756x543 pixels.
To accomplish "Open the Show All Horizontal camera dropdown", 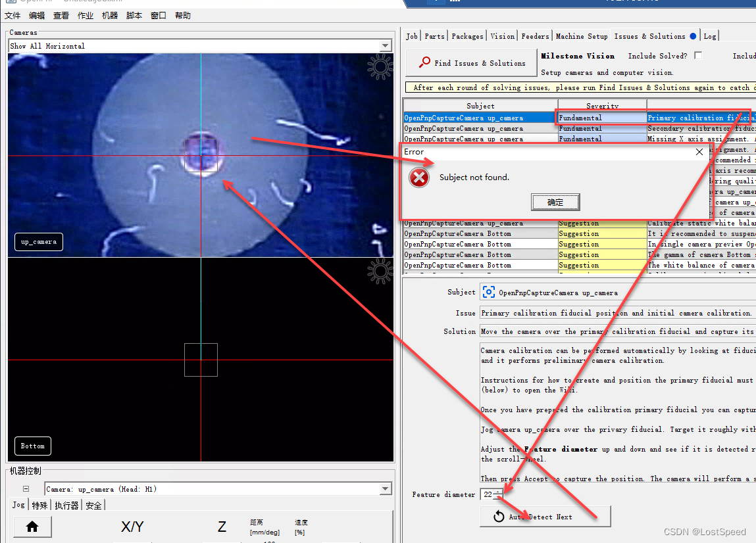I will (x=385, y=46).
